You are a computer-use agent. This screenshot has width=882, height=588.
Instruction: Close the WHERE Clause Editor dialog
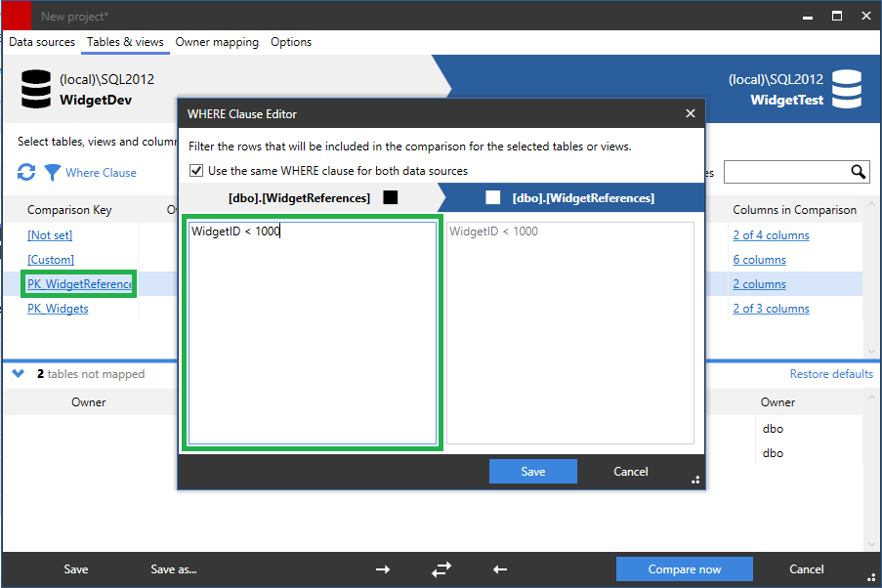[691, 114]
